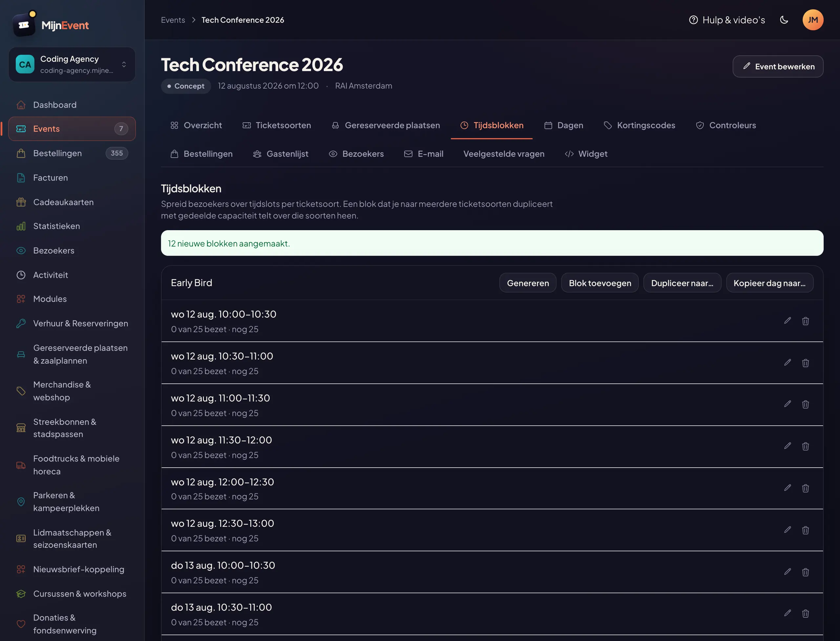The height and width of the screenshot is (641, 840).
Task: Click the Event bewerken button
Action: click(778, 67)
